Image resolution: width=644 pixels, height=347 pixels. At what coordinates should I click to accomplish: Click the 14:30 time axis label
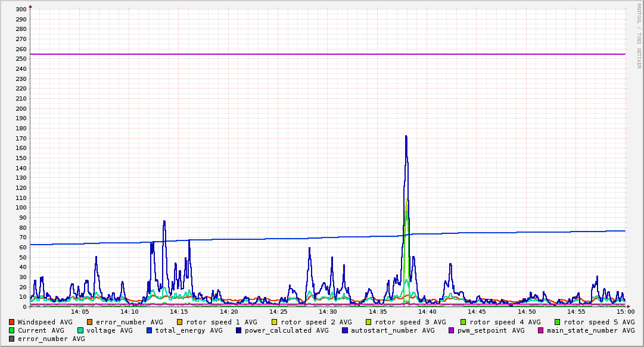(x=328, y=311)
